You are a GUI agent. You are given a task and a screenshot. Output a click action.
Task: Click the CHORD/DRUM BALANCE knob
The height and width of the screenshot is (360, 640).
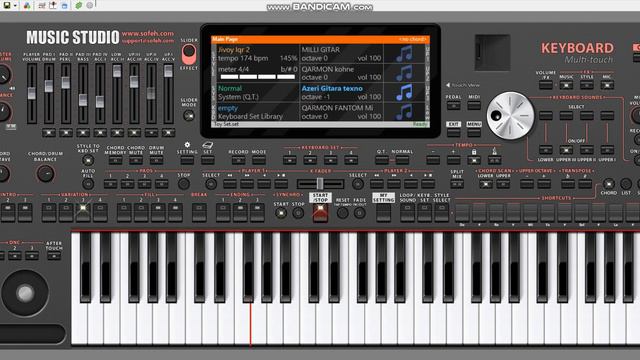[45, 173]
